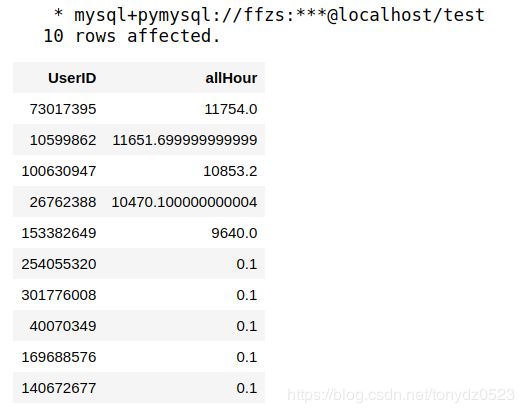The image size is (524, 413).
Task: Click the UserID column header
Action: point(72,78)
